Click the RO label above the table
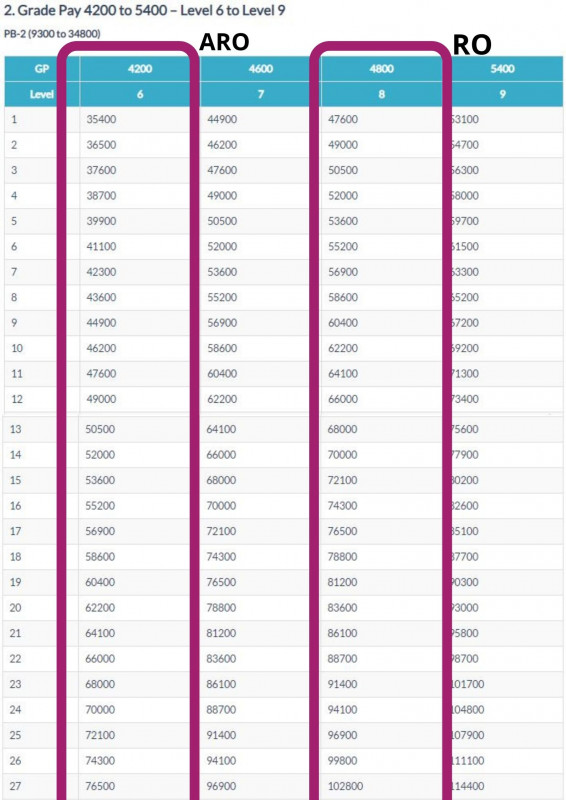Image resolution: width=566 pixels, height=800 pixels. pyautogui.click(x=472, y=44)
